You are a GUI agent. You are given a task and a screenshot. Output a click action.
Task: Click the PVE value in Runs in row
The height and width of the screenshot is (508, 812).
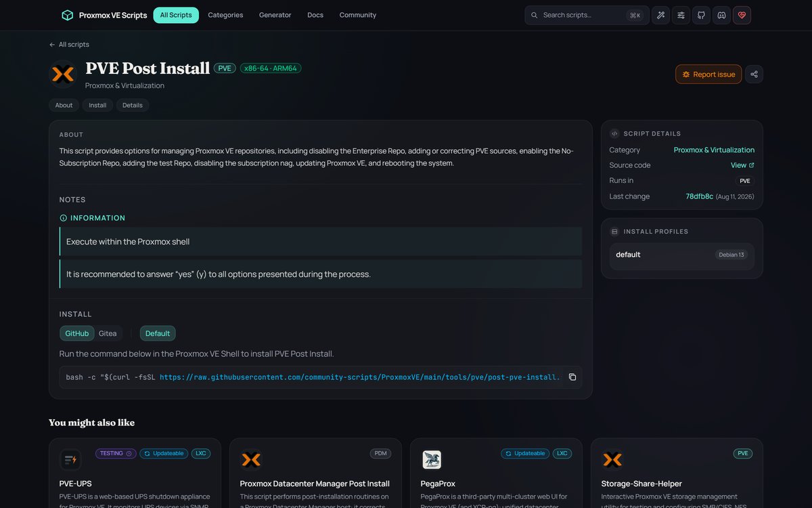tap(745, 181)
